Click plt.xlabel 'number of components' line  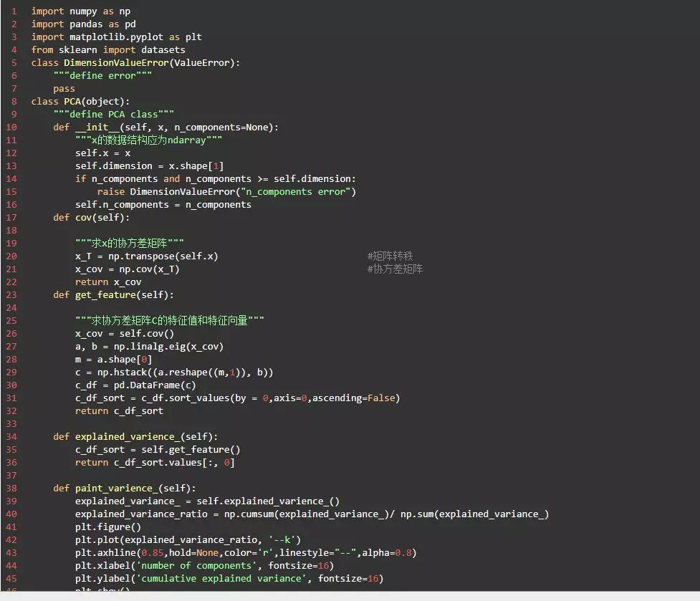[x=204, y=567]
